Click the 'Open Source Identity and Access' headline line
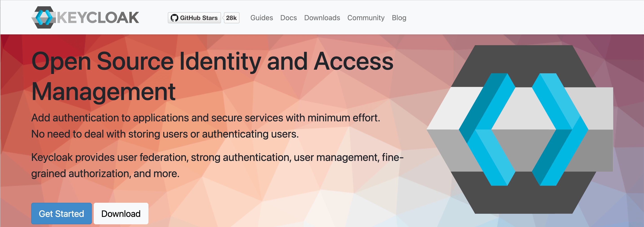The image size is (644, 227). [212, 61]
